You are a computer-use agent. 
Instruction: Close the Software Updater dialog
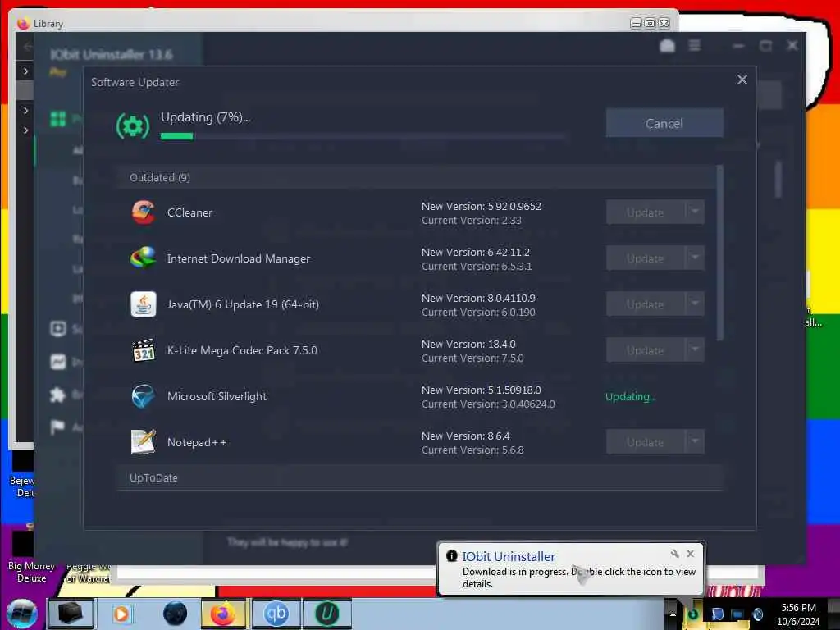(x=742, y=80)
